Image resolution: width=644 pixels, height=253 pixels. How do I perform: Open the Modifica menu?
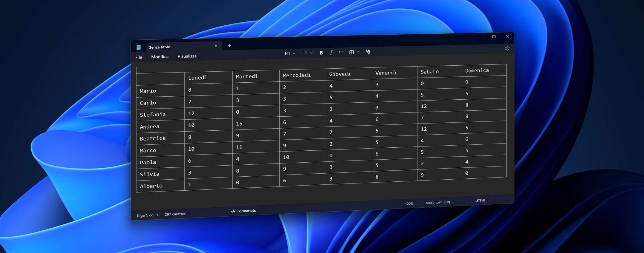pos(160,57)
